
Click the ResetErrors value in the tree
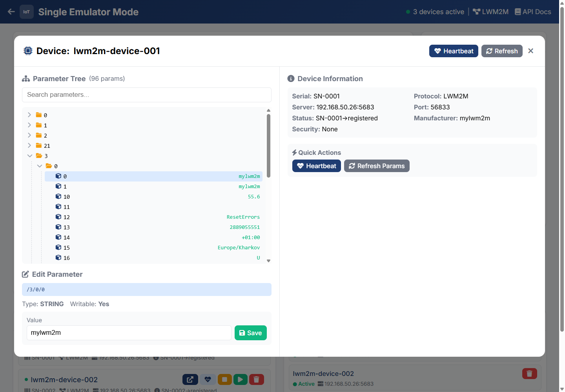243,217
